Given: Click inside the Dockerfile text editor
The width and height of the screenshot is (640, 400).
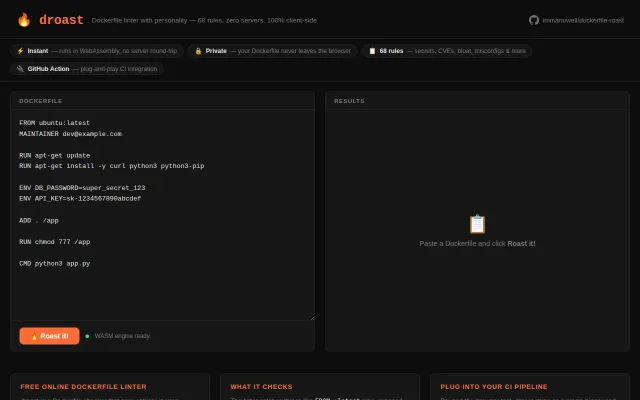Looking at the screenshot, I should point(162,215).
